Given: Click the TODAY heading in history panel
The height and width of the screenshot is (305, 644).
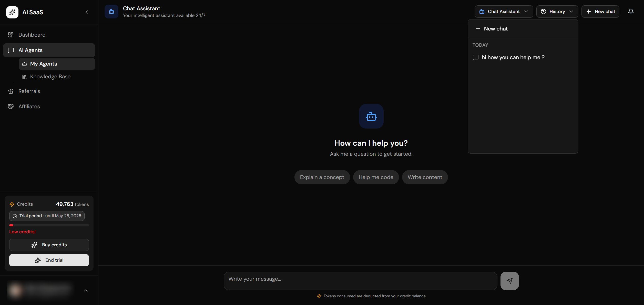Looking at the screenshot, I should coord(480,45).
